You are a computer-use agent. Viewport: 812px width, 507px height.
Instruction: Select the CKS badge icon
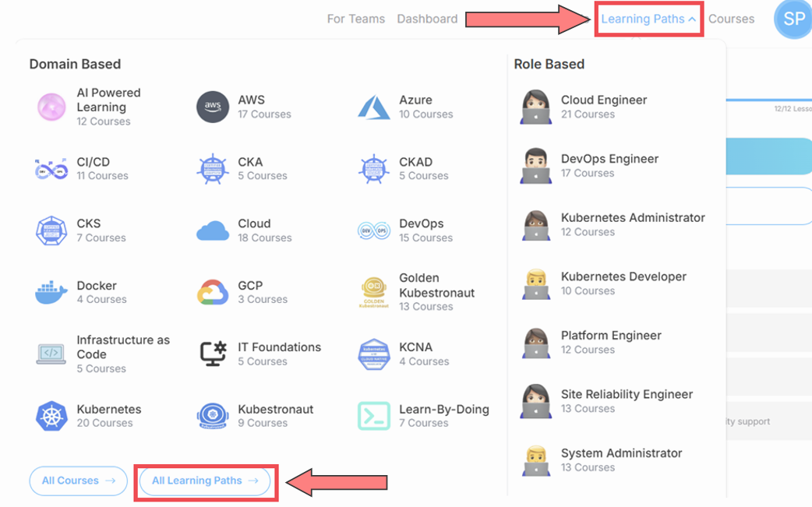coord(51,231)
